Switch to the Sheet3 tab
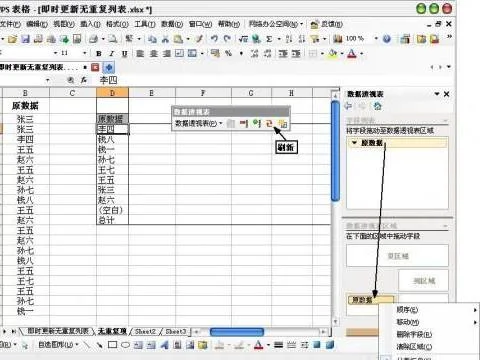This screenshot has width=480, height=360. (x=176, y=332)
